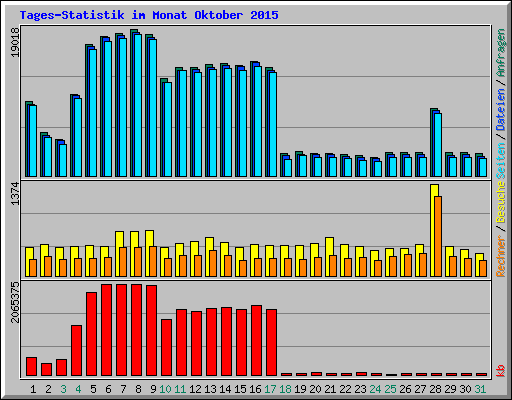
Task: Click day label 14 on x-axis
Action: pyautogui.click(x=226, y=389)
